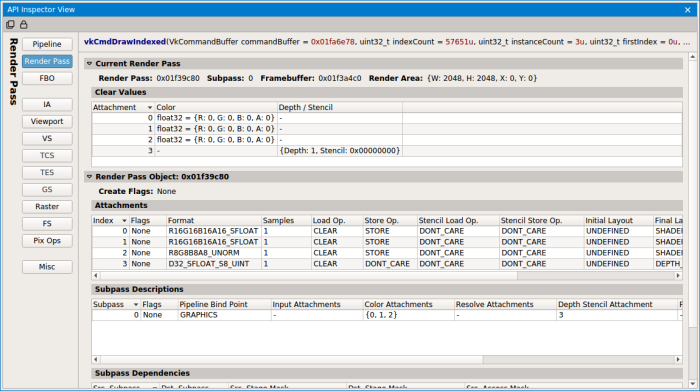Click the Depth Stencil Attachment column header
The image size is (700, 391).
(617, 304)
